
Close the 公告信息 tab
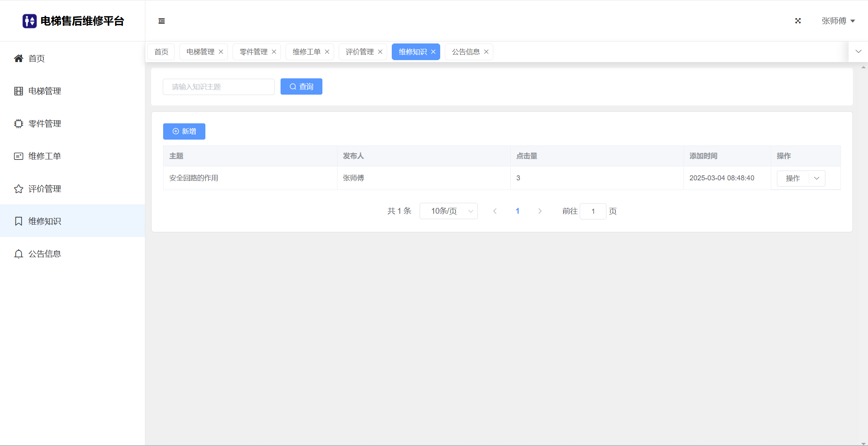click(486, 52)
